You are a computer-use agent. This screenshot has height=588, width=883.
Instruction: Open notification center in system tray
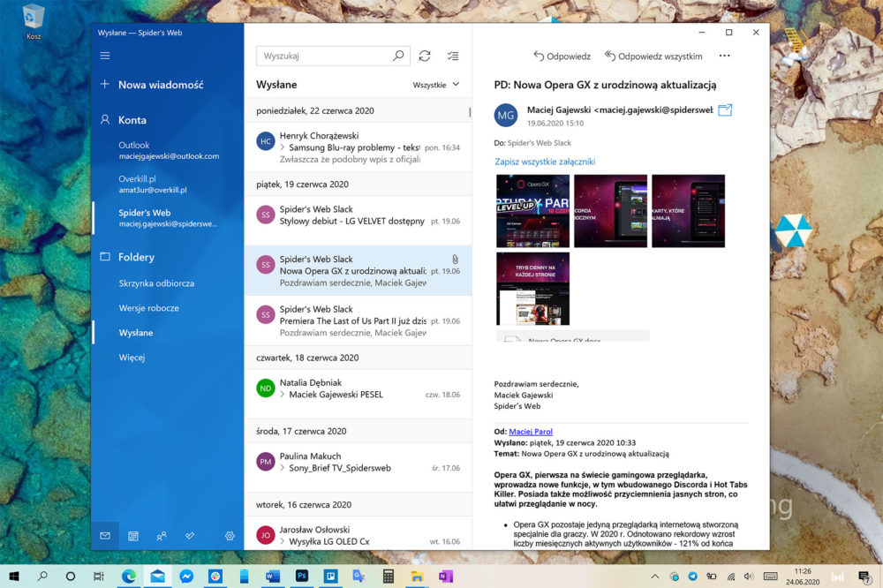(864, 577)
